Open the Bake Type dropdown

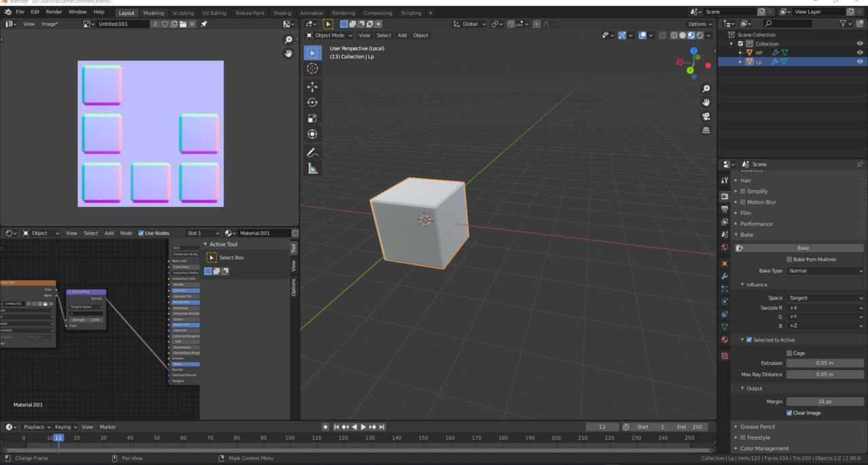click(825, 271)
